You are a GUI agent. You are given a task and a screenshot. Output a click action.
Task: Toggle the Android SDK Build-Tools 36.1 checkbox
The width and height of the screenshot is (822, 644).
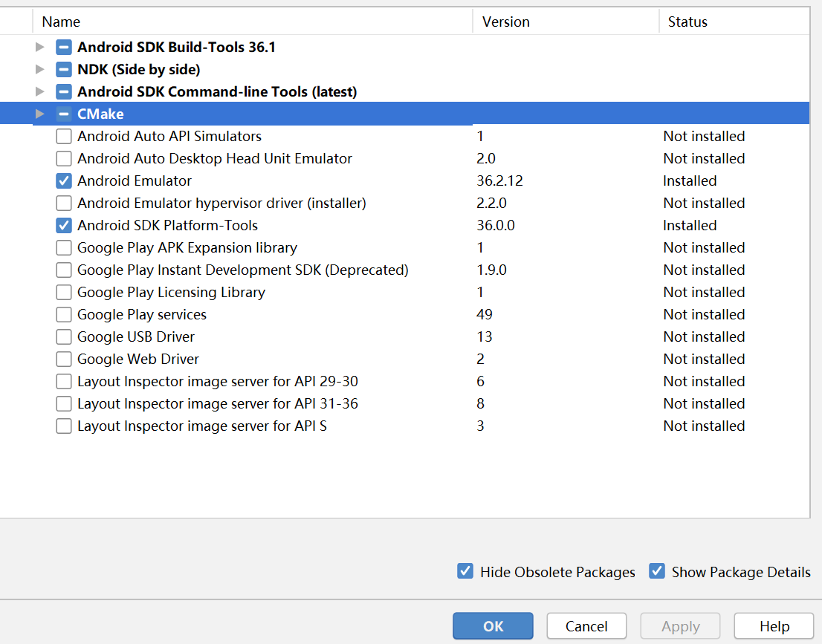[x=64, y=47]
